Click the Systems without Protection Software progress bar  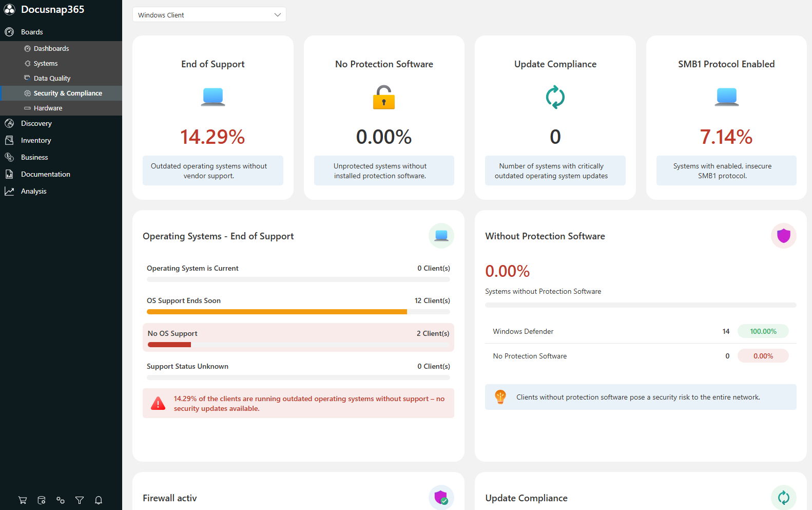[x=641, y=305]
